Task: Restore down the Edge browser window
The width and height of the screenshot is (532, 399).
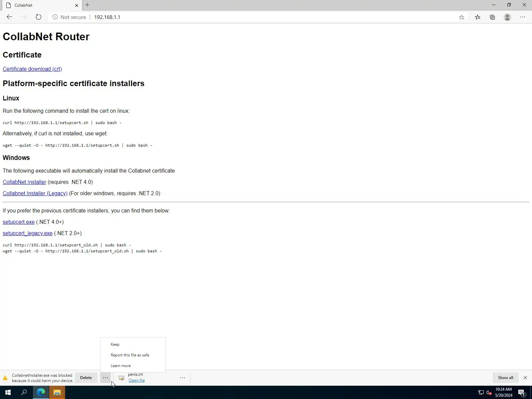Action: [x=509, y=5]
